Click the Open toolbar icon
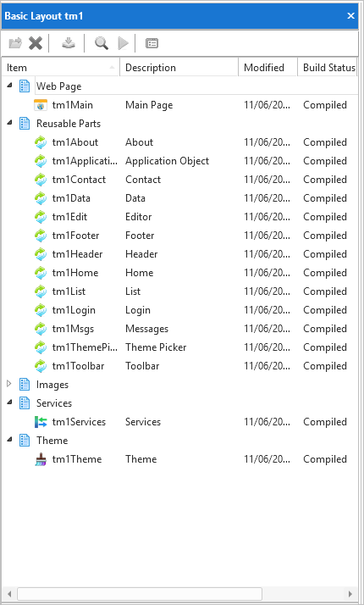Image resolution: width=364 pixels, height=605 pixels. tap(15, 43)
